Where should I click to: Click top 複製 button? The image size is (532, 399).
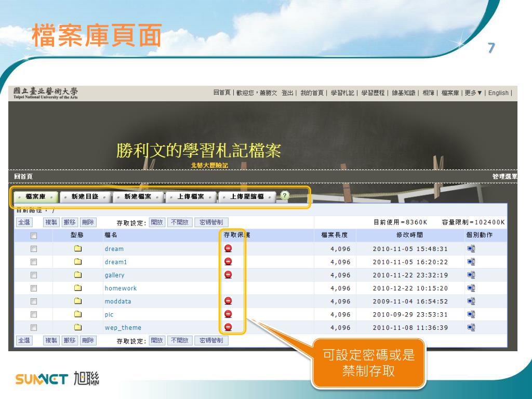[x=51, y=222]
